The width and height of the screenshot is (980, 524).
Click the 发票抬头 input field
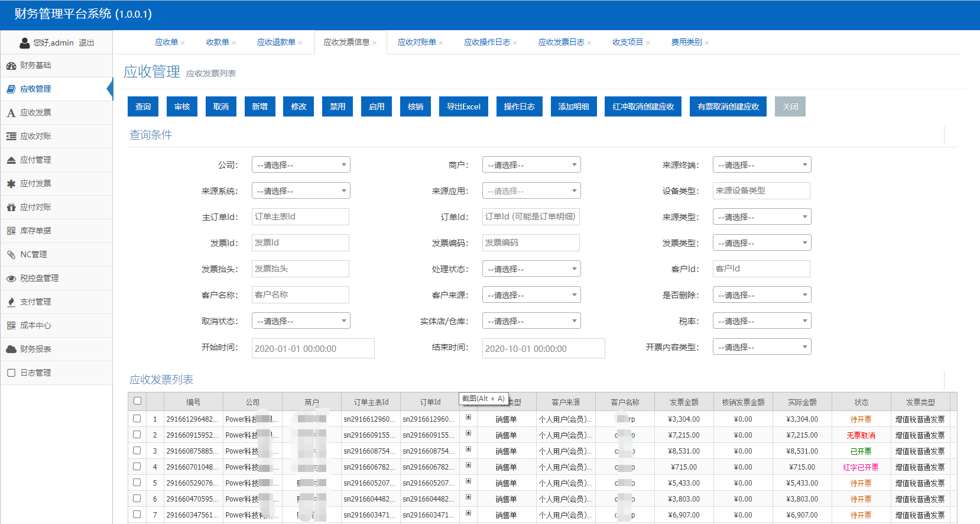click(300, 269)
